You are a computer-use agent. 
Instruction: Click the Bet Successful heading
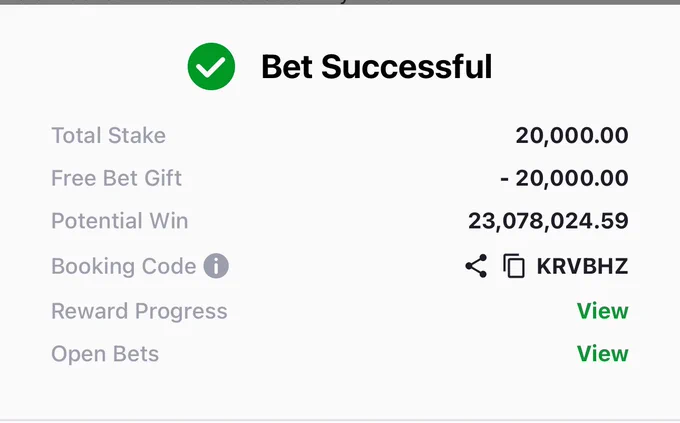click(376, 67)
